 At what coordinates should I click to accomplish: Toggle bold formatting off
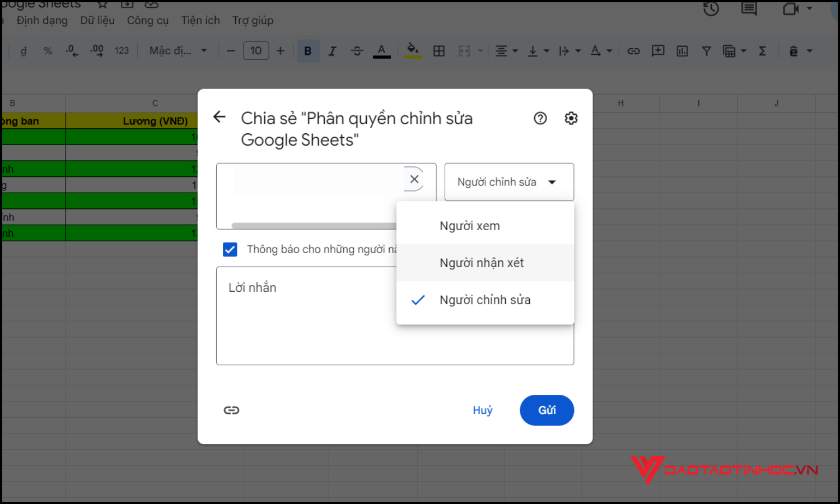pos(308,50)
